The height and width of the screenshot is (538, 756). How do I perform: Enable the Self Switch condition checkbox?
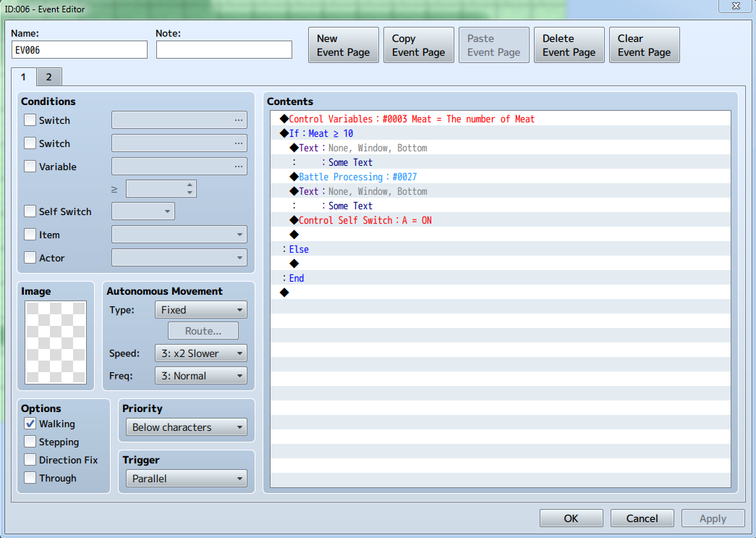click(x=30, y=211)
